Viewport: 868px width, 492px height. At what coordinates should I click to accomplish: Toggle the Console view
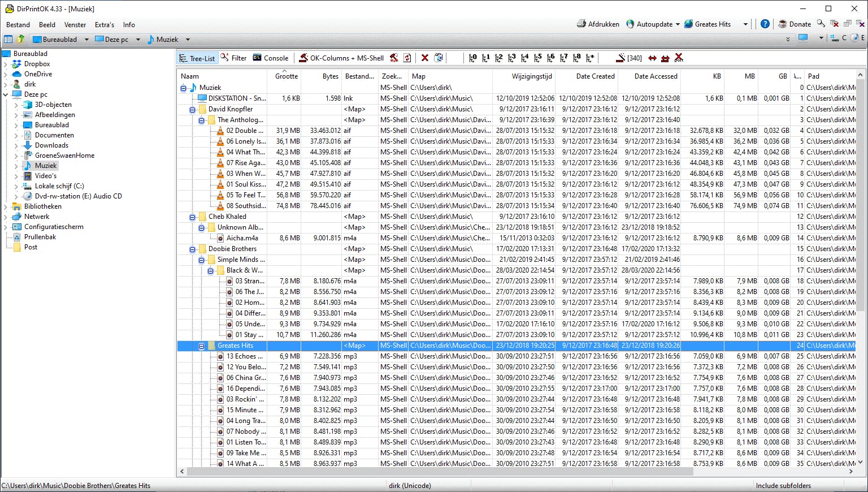[270, 58]
